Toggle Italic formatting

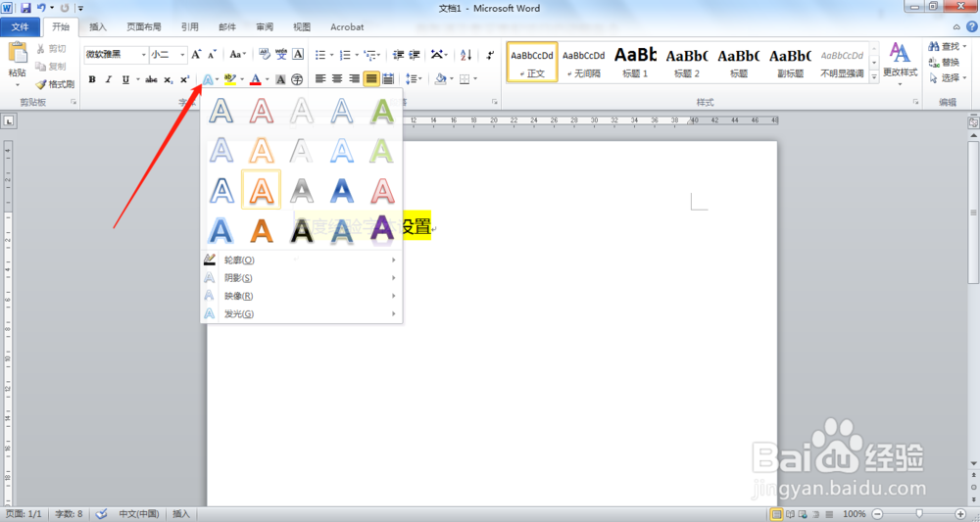pyautogui.click(x=108, y=79)
